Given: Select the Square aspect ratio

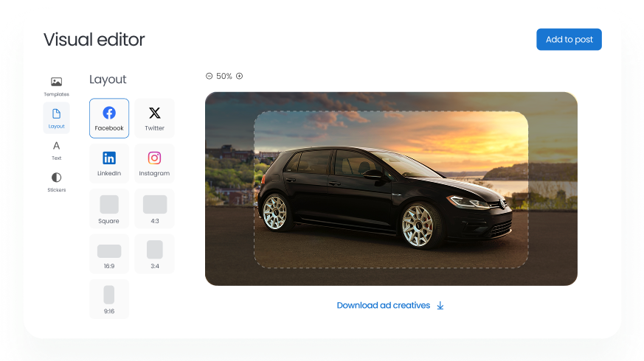Looking at the screenshot, I should pos(109,208).
